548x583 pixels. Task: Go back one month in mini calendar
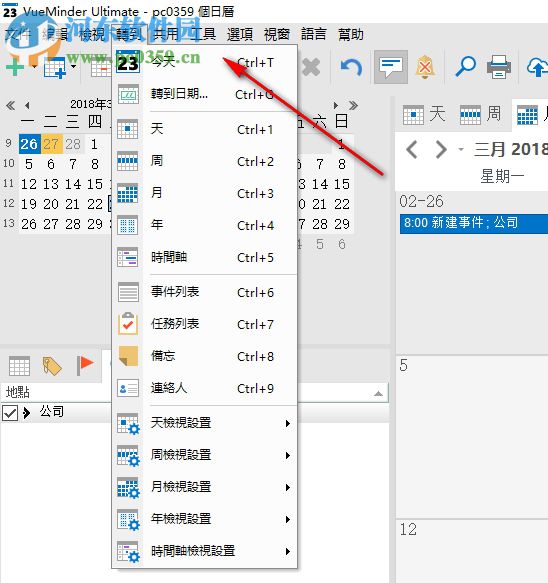pyautogui.click(x=27, y=106)
